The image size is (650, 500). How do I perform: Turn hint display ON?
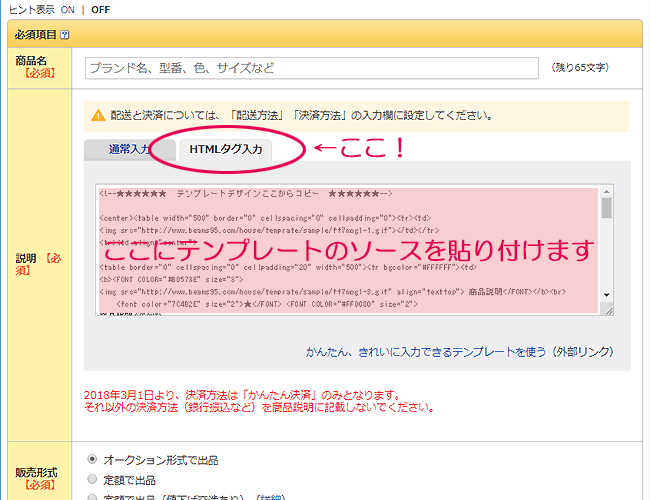pyautogui.click(x=68, y=8)
